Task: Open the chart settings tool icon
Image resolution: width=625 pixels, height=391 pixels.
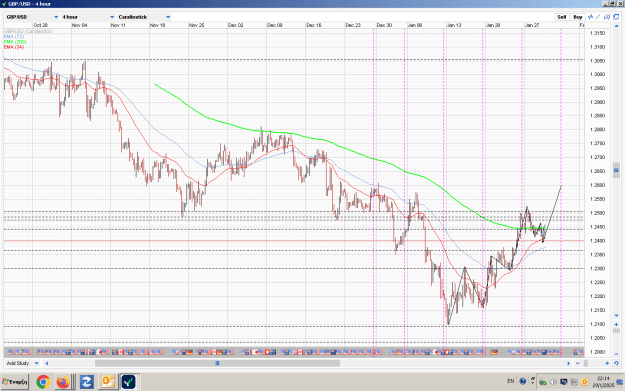Action: click(607, 17)
